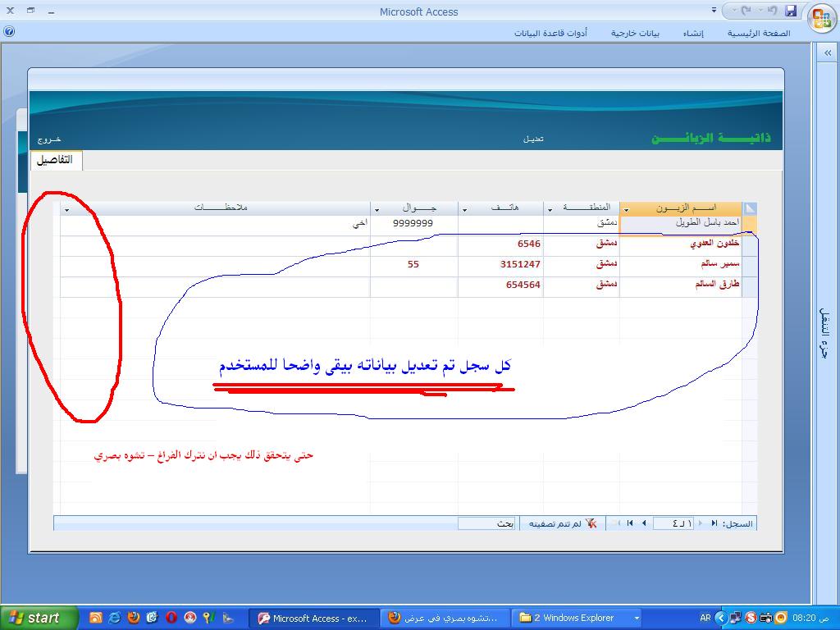Select the التفاصيل tab
This screenshot has height=630, width=840.
click(56, 160)
